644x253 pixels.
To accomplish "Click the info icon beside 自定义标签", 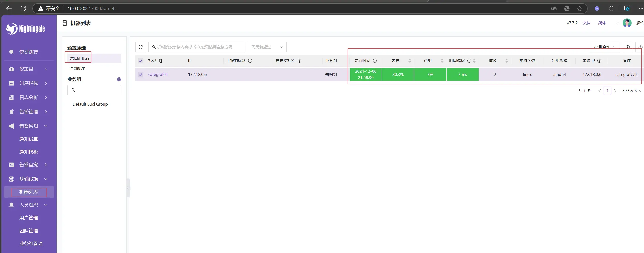I will pos(300,61).
